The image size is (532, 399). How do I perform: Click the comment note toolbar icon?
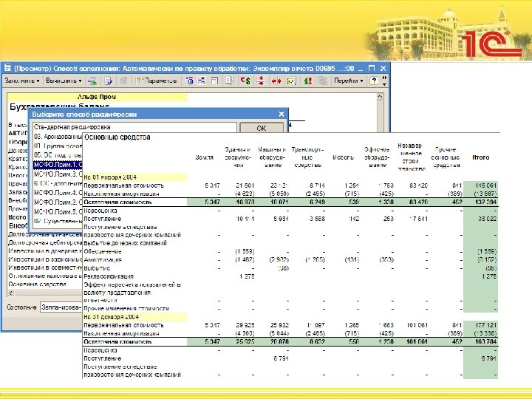[x=230, y=81]
